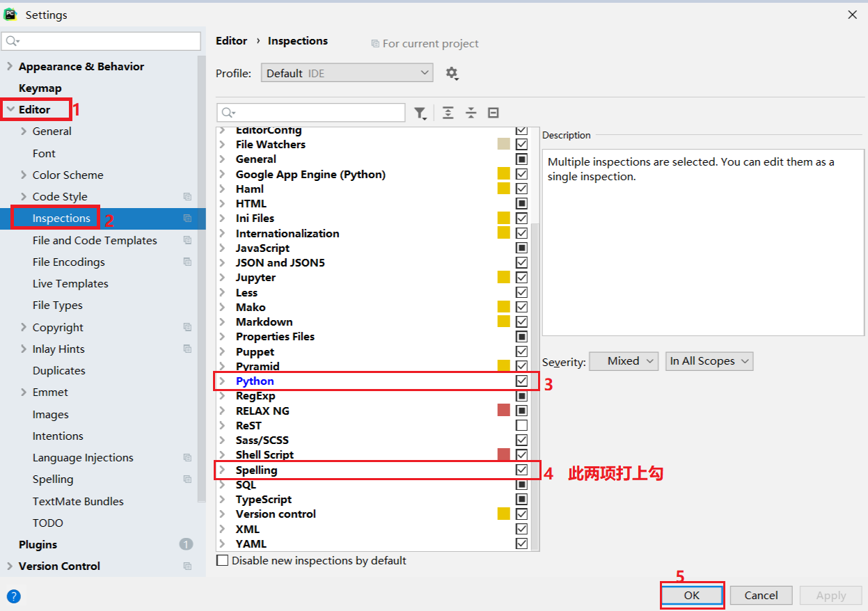The image size is (868, 611).
Task: Open the inspections filter menu
Action: (x=420, y=112)
